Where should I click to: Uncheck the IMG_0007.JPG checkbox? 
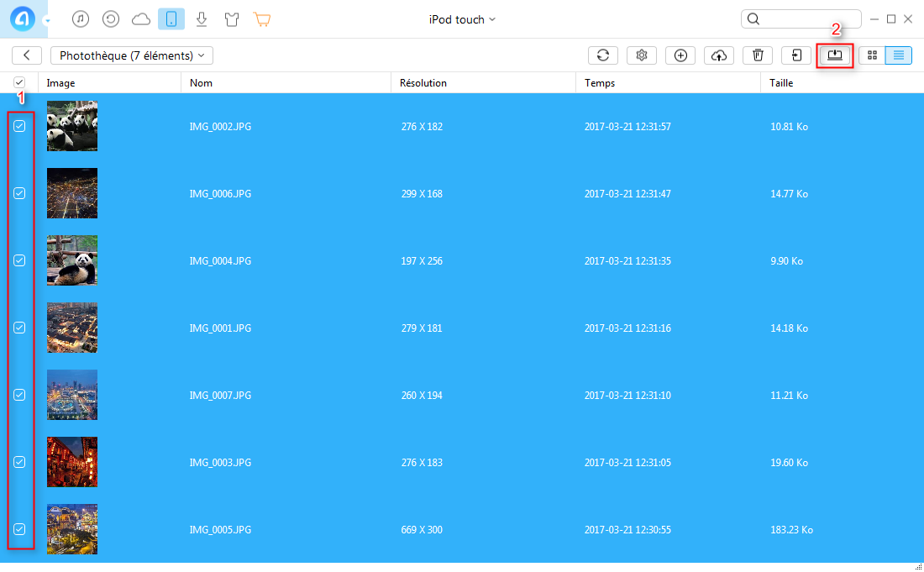point(19,395)
